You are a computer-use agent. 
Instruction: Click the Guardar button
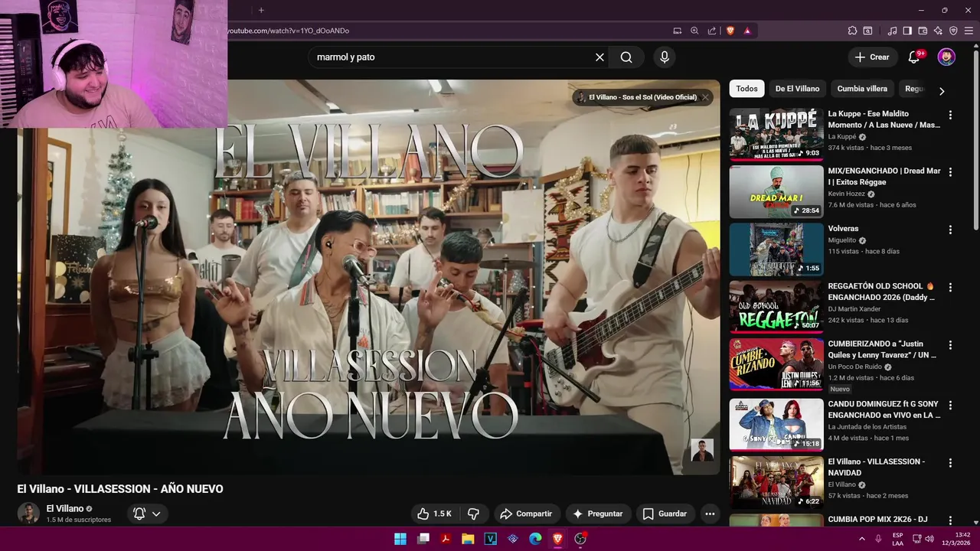point(665,514)
